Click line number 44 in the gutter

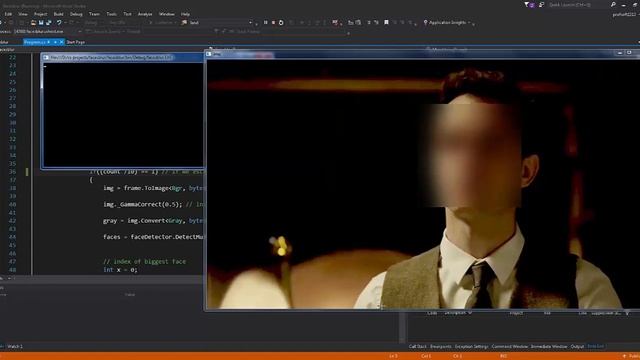(x=12, y=237)
